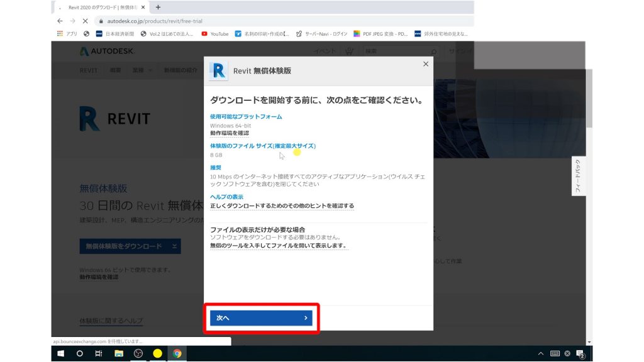The height and width of the screenshot is (362, 644).
Task: Click the 次へ button
Action: tap(262, 318)
